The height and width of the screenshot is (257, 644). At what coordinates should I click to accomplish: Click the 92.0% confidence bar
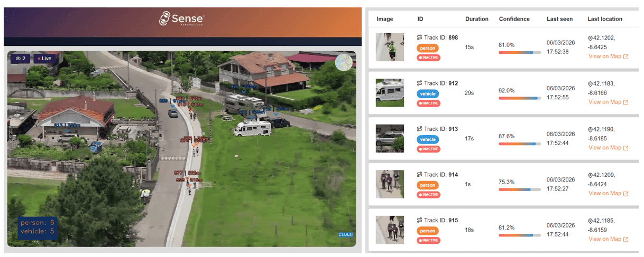click(519, 98)
